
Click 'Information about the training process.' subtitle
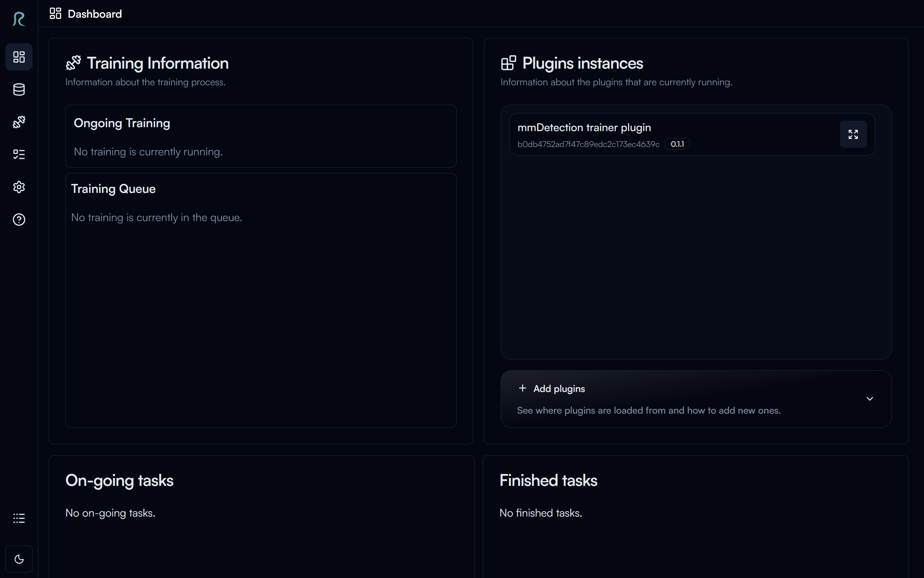pyautogui.click(x=145, y=82)
